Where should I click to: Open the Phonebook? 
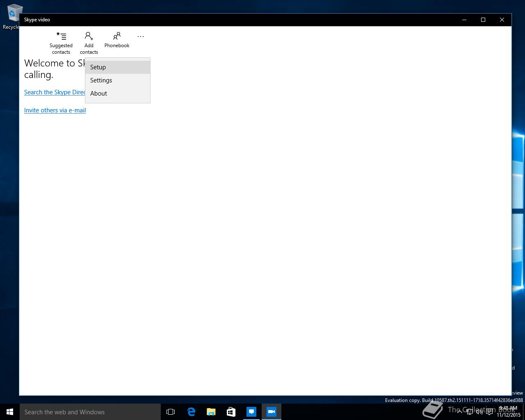point(117,40)
